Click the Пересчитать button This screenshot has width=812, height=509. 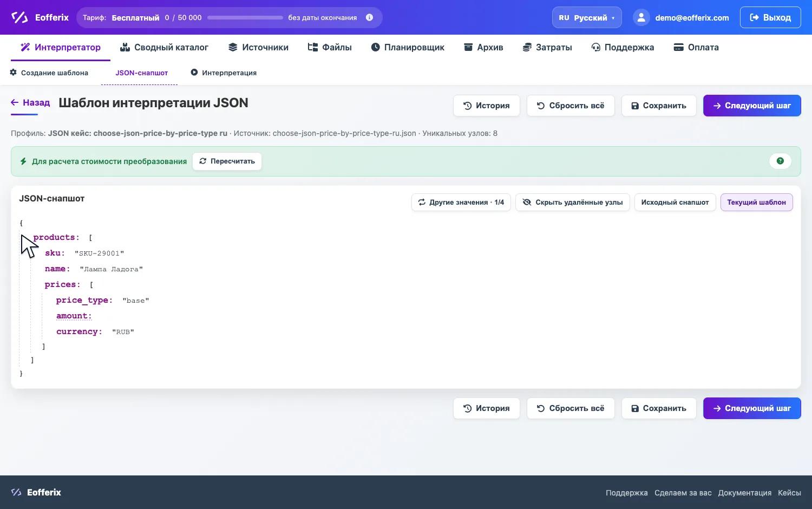[x=227, y=161]
